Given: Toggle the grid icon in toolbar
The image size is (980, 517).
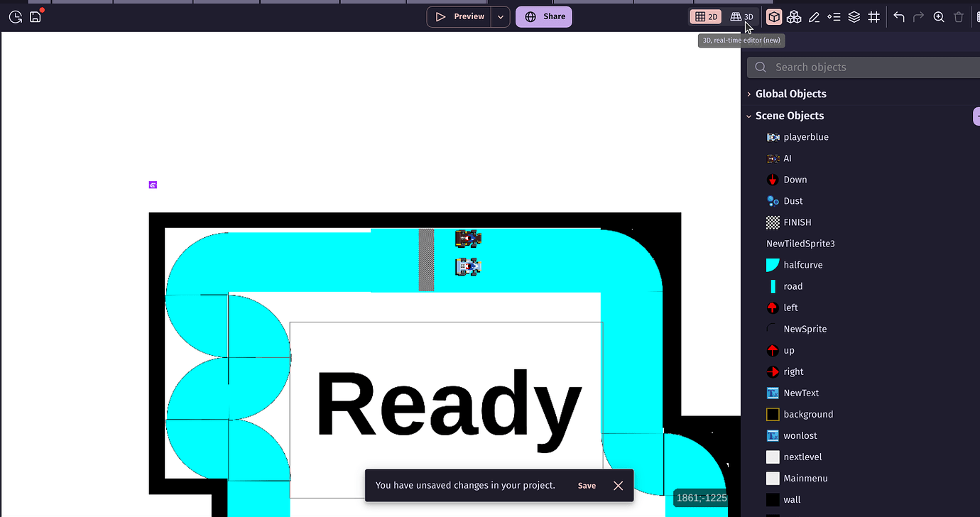Looking at the screenshot, I should (x=874, y=17).
